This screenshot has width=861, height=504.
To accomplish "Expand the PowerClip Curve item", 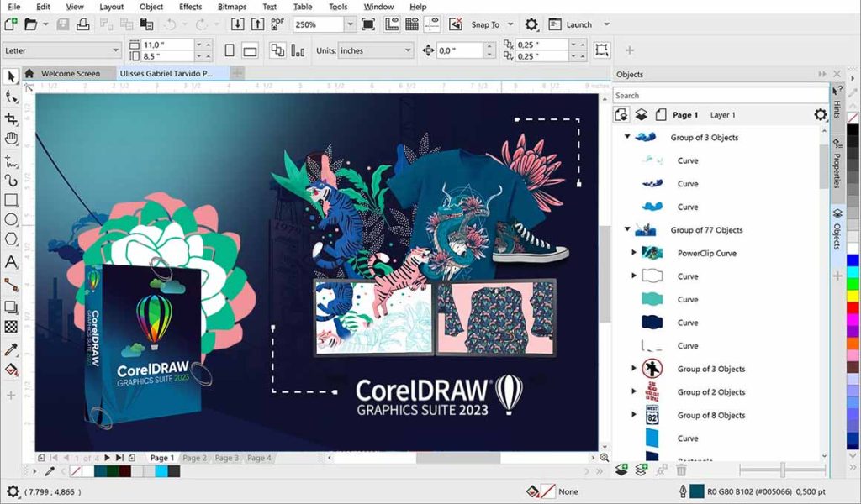I will tap(634, 253).
